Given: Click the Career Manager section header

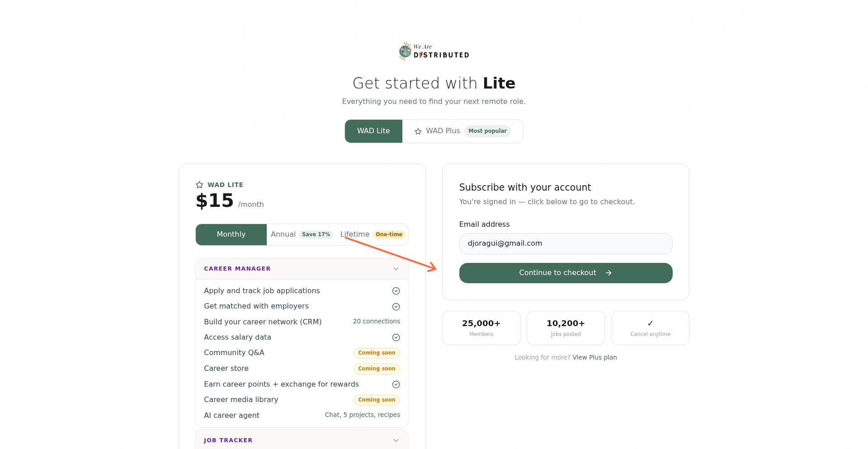Looking at the screenshot, I should point(302,269).
